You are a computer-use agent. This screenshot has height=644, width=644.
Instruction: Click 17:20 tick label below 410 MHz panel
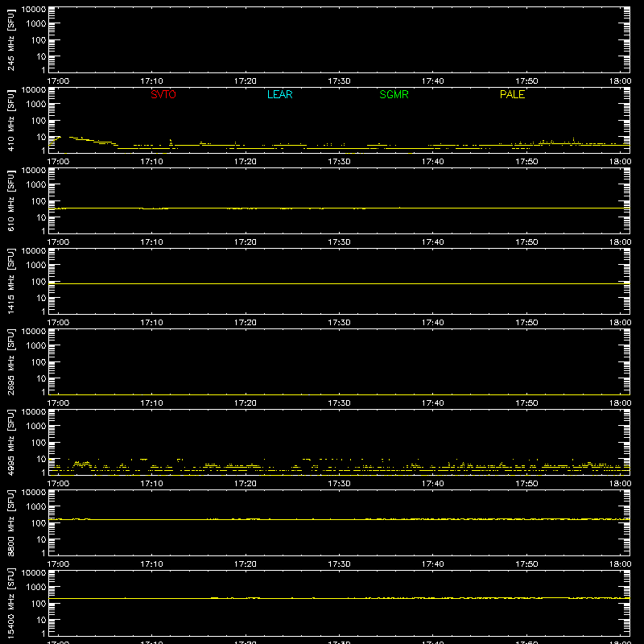(246, 162)
